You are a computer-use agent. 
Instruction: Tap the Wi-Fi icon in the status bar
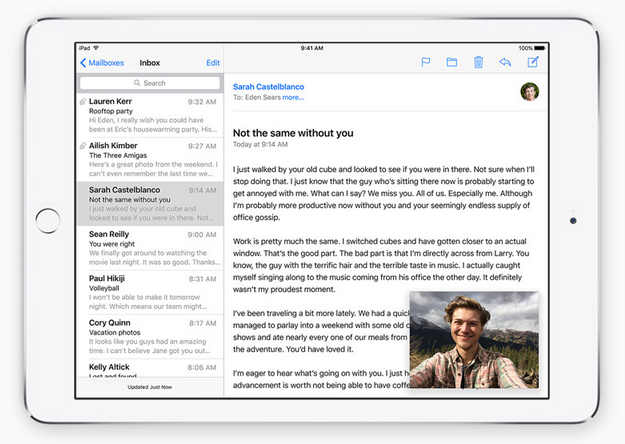pyautogui.click(x=96, y=48)
